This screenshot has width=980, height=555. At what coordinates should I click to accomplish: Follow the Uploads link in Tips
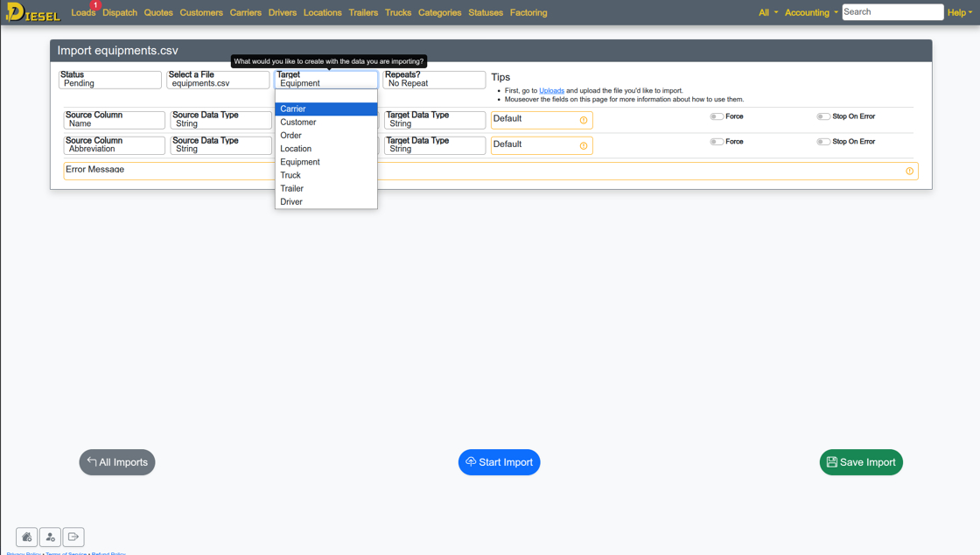click(x=551, y=91)
